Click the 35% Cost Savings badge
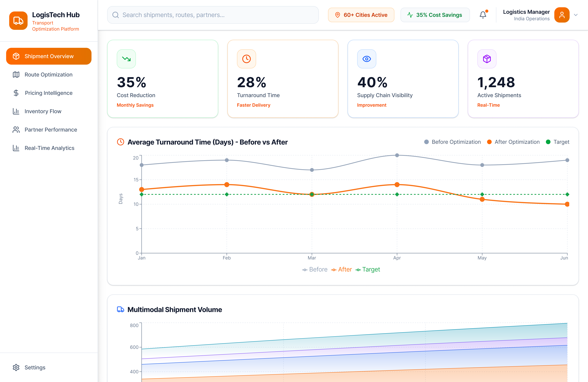The width and height of the screenshot is (588, 382). [x=435, y=15]
